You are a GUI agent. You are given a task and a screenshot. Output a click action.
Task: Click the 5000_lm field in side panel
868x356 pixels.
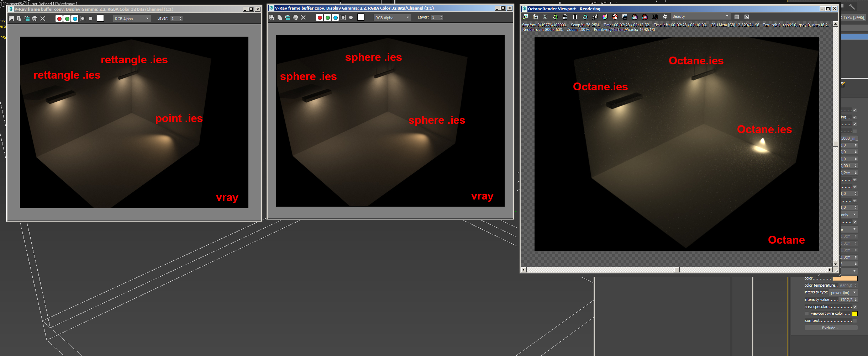pos(849,138)
